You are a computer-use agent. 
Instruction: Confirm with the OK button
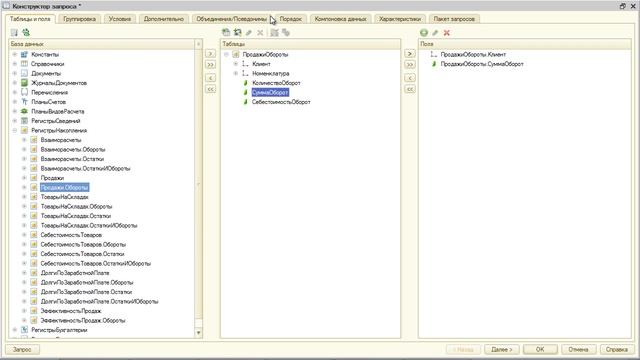click(540, 349)
